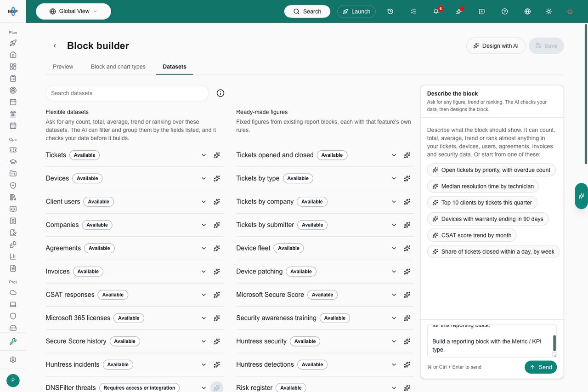Click the Send button
This screenshot has height=392, width=588.
tap(541, 367)
